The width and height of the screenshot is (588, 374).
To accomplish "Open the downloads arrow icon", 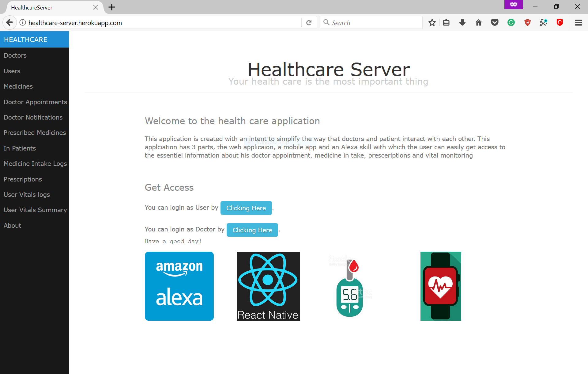I will [x=462, y=23].
